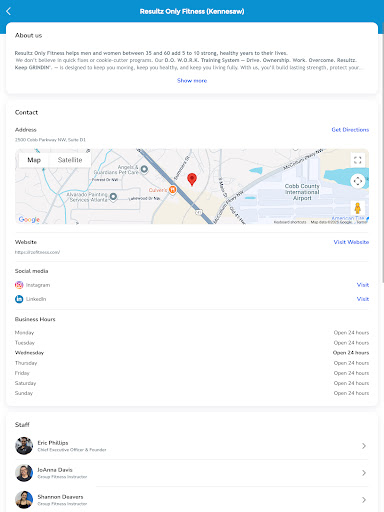The height and width of the screenshot is (512, 384).
Task: Click the red location pin on map
Action: point(192,179)
